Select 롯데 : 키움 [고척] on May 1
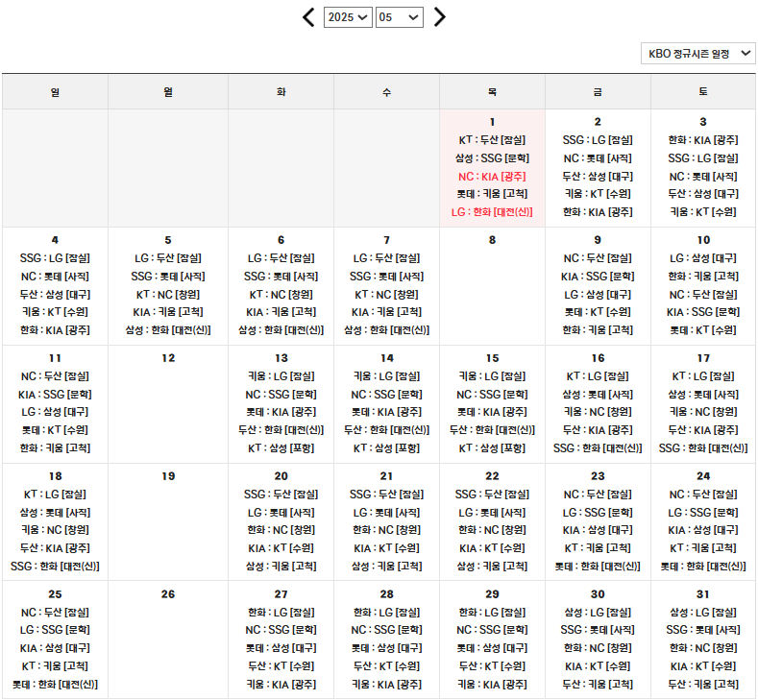The width and height of the screenshot is (758, 700). point(492,194)
